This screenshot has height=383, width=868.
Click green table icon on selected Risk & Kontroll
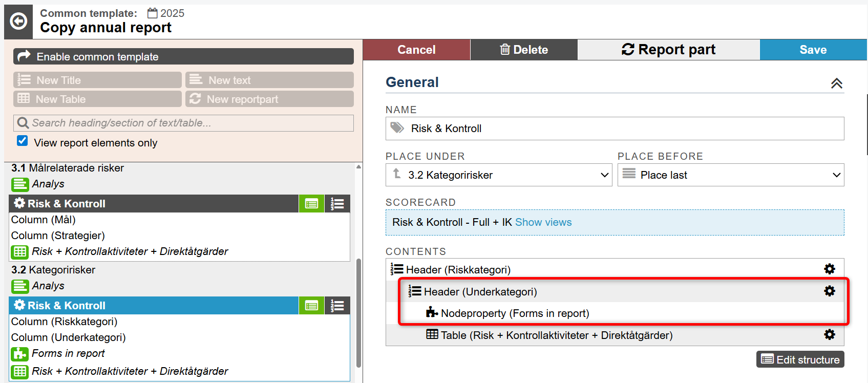tap(311, 306)
